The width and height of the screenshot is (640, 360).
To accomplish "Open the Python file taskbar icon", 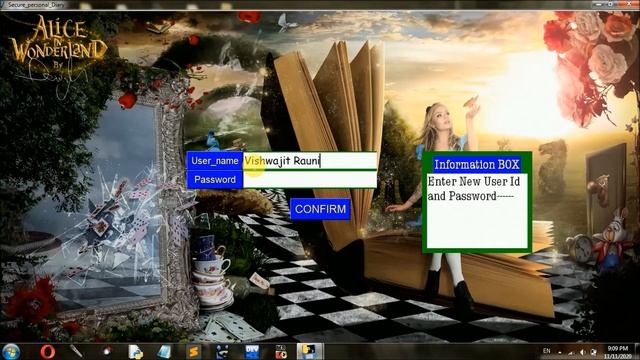I will pos(136,351).
